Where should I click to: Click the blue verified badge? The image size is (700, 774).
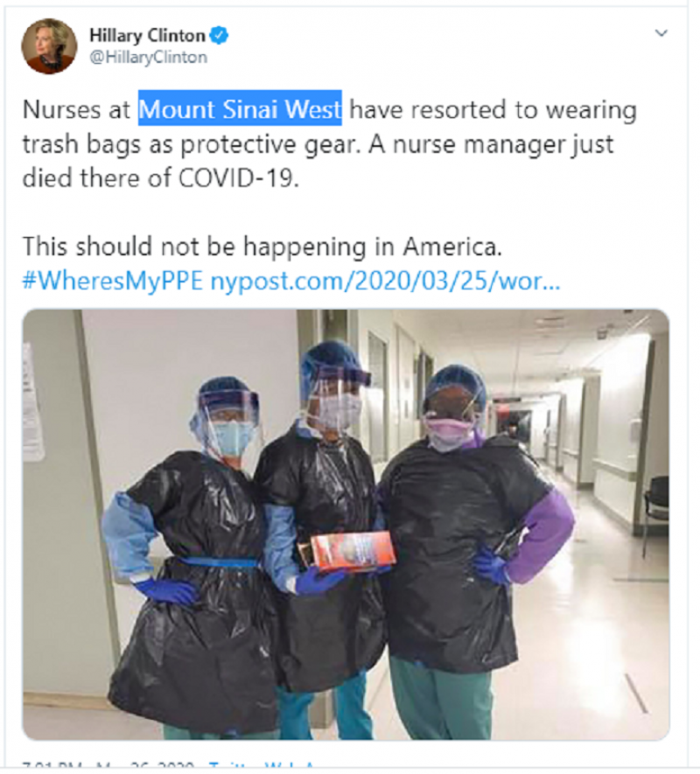coord(220,36)
